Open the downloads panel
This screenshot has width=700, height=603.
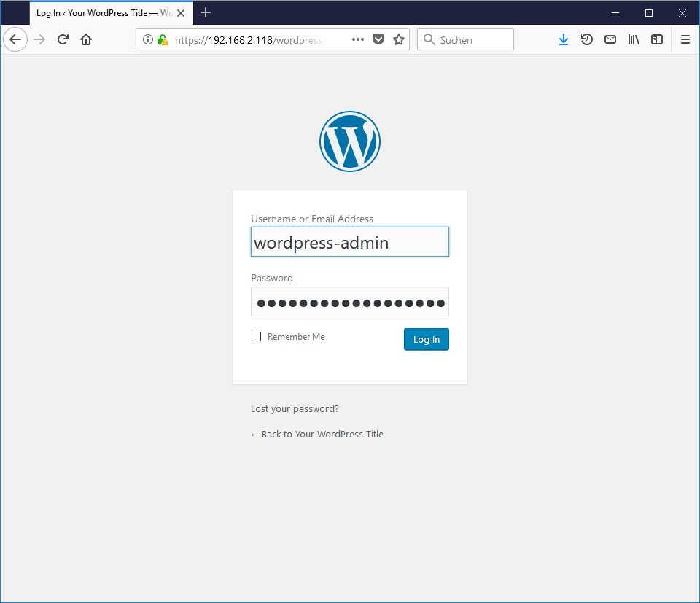(564, 39)
